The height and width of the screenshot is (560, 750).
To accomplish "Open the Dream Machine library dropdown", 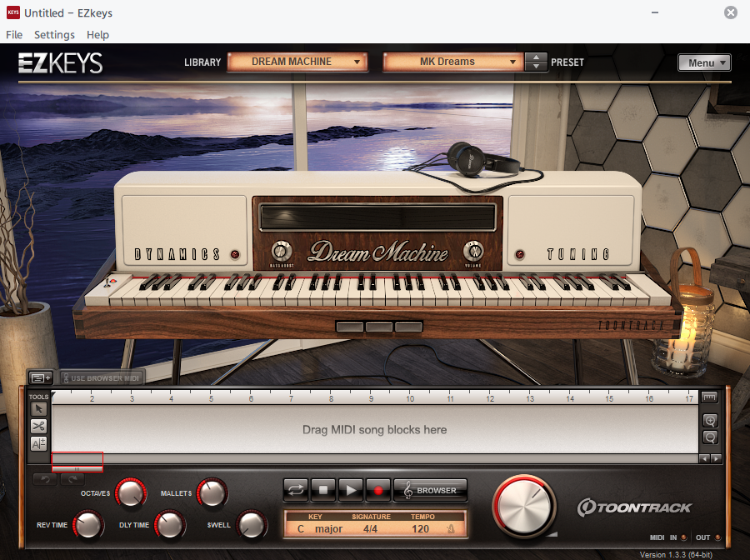I will (297, 62).
